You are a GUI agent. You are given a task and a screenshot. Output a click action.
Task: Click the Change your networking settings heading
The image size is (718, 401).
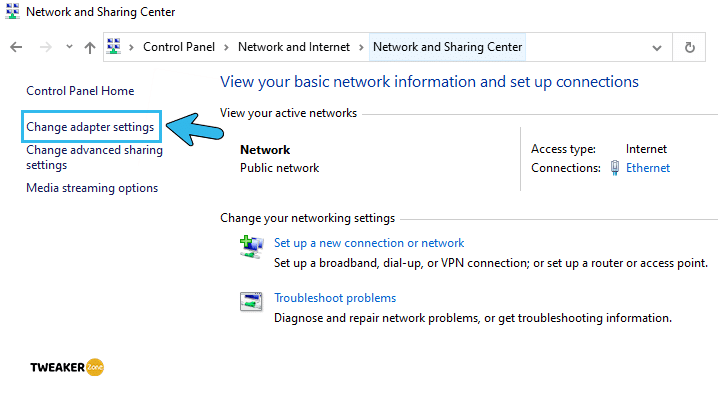307,218
